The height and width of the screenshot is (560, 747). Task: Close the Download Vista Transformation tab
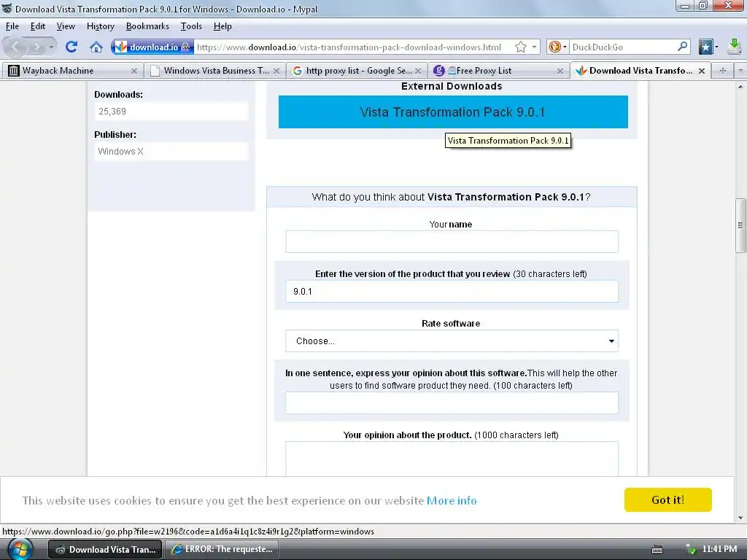pyautogui.click(x=702, y=71)
